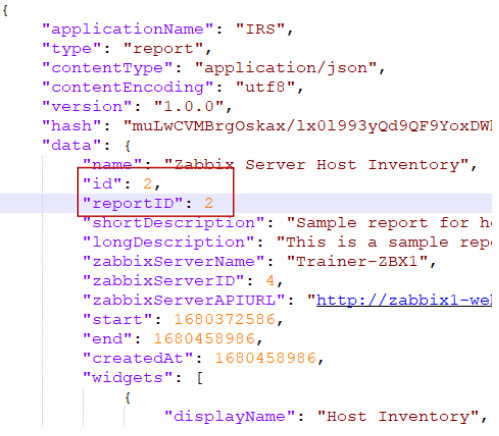Select the reportID value 2
Image resolution: width=499 pixels, height=436 pixels.
209,203
